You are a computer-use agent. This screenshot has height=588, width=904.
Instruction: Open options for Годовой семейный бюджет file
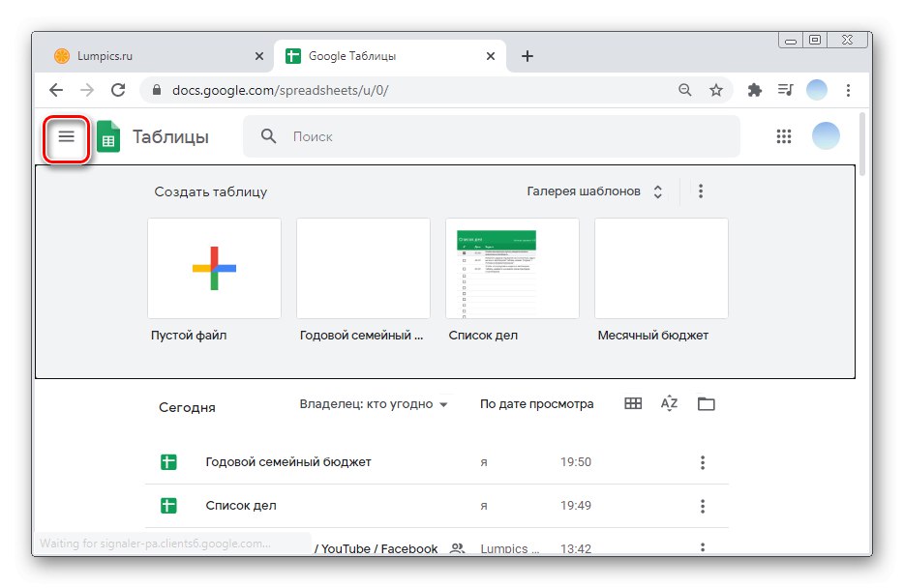point(703,463)
